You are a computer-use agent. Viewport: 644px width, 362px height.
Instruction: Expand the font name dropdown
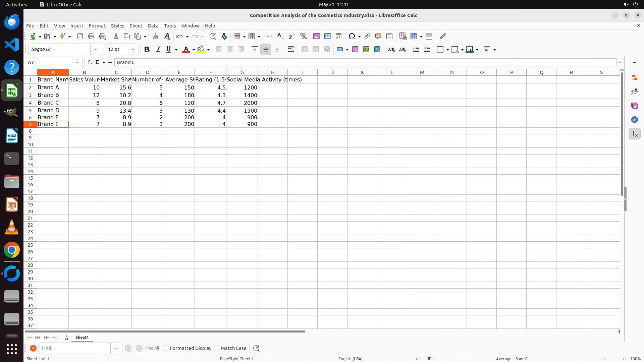[x=96, y=49]
